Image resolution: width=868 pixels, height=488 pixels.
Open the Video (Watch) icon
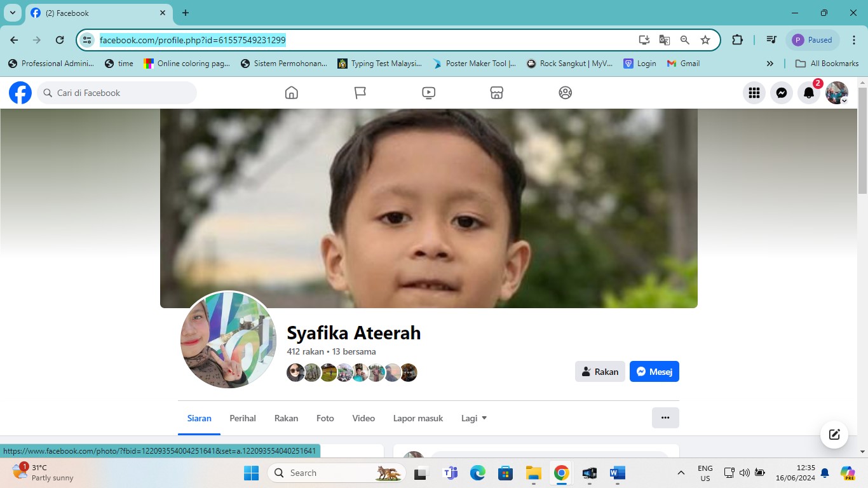pos(428,92)
